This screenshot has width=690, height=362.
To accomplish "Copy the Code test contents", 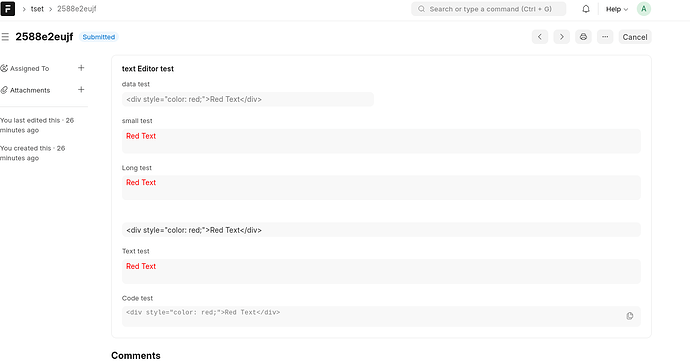I will pos(630,316).
